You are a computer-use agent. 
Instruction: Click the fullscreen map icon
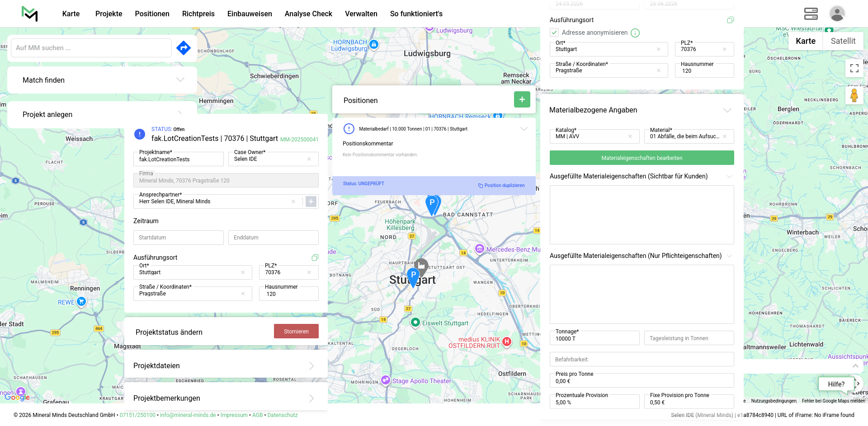[854, 68]
